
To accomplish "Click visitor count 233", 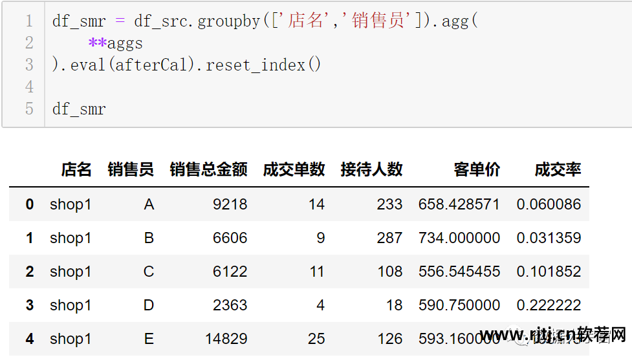I will (389, 204).
